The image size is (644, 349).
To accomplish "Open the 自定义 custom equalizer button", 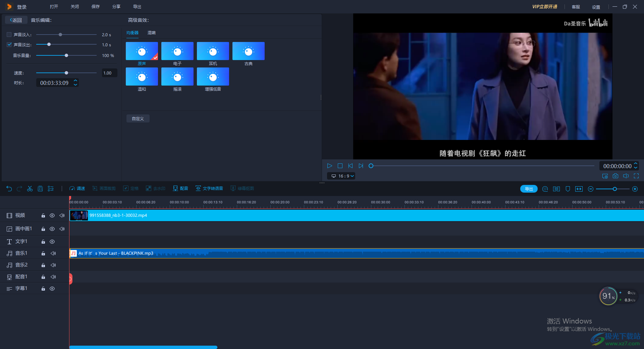I will [x=138, y=118].
